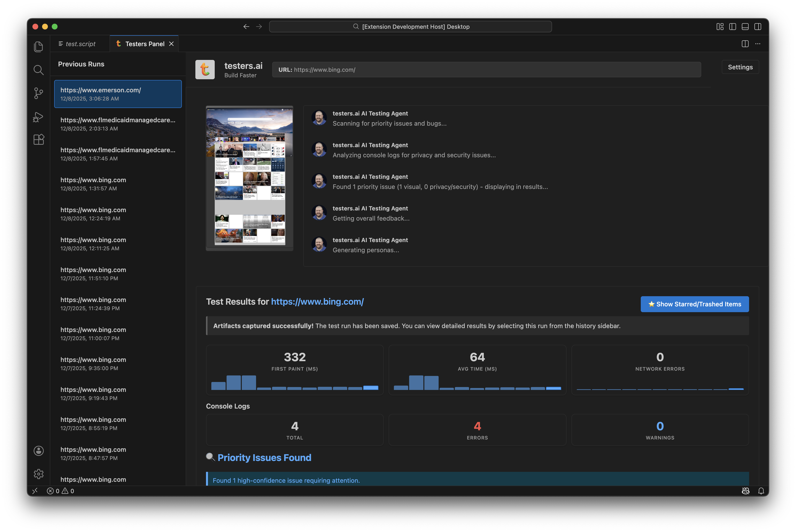Open the Source Control view

pyautogui.click(x=38, y=93)
